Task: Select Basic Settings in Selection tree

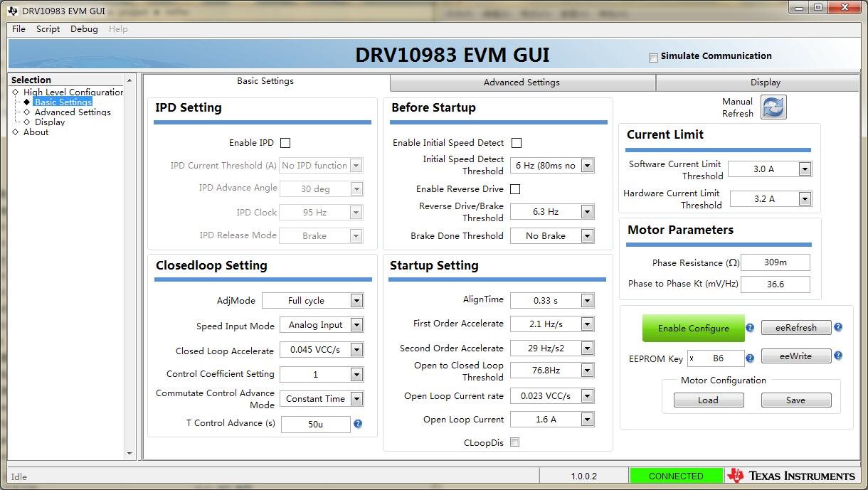Action: (63, 102)
